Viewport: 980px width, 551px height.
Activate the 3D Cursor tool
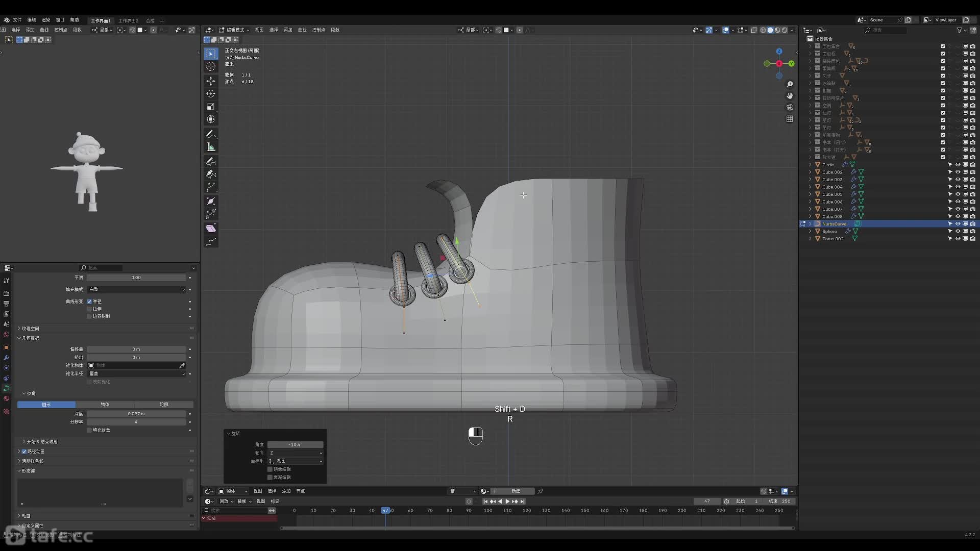pos(211,66)
